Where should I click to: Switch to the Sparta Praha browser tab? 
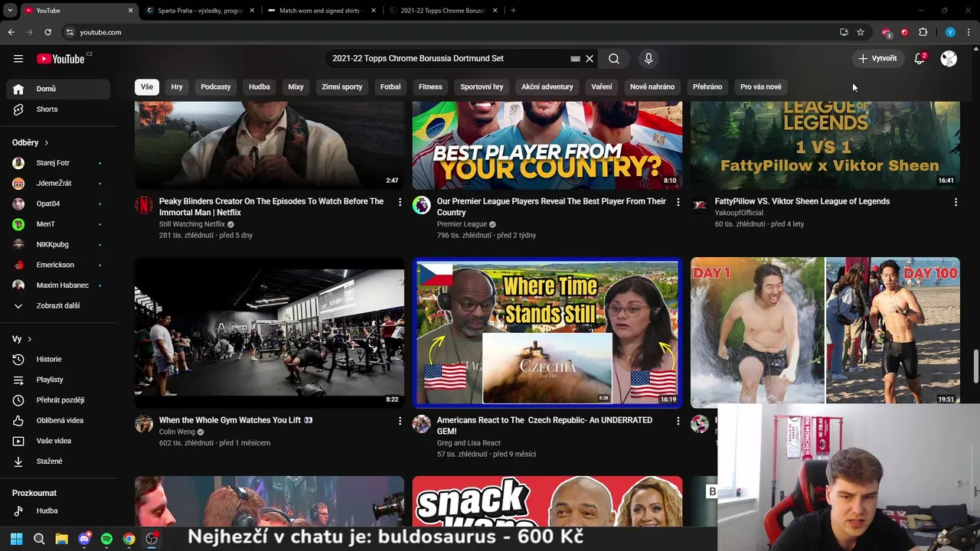click(199, 11)
